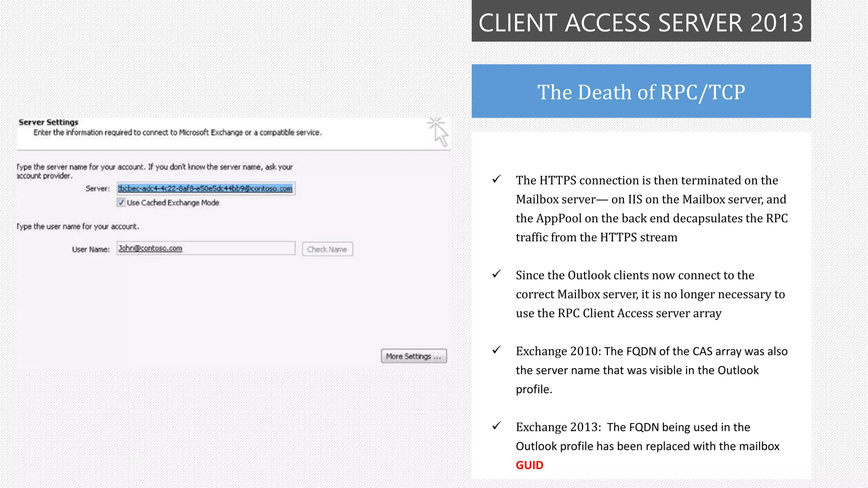
Task: Click 'The Death of RPC/TCP' banner
Action: [641, 91]
